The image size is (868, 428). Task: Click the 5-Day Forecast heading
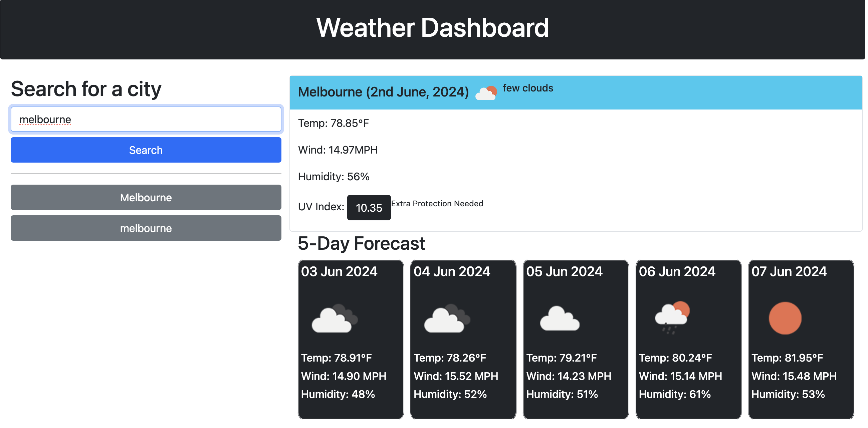coord(361,243)
